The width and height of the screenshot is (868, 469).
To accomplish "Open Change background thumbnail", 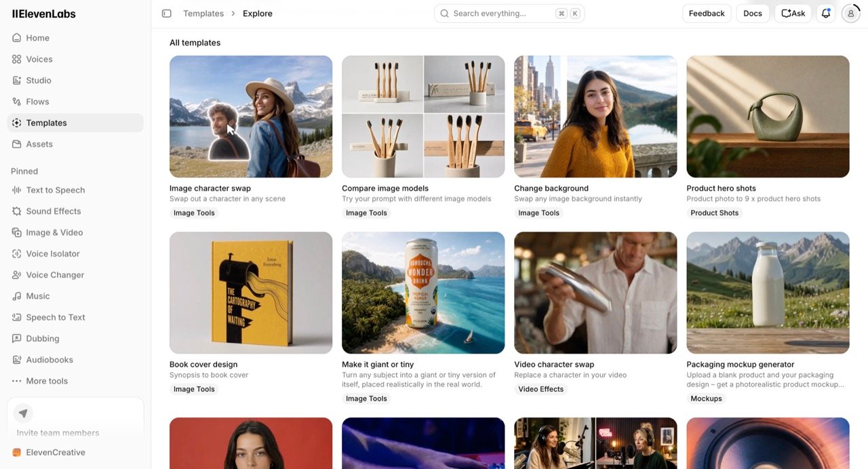I will (595, 117).
